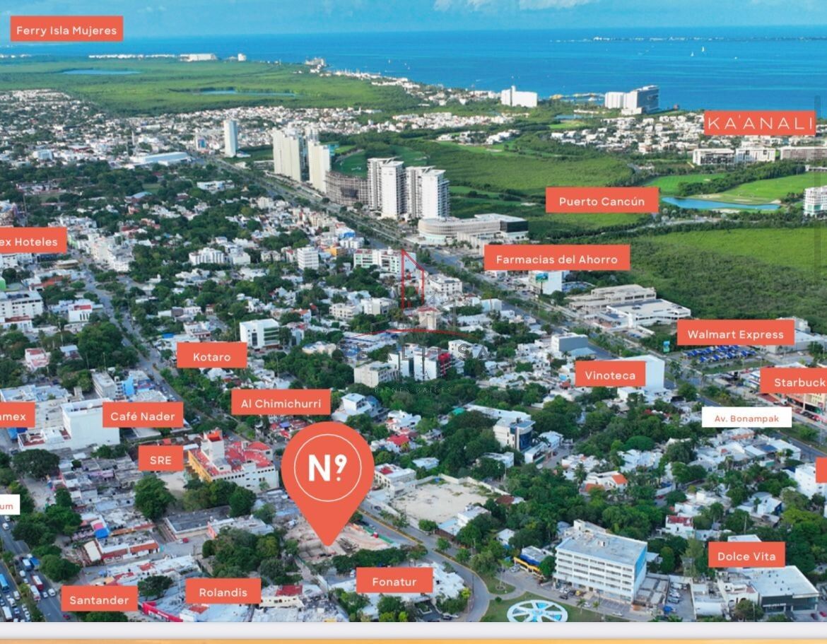Select the Kotaro label

coord(211,356)
